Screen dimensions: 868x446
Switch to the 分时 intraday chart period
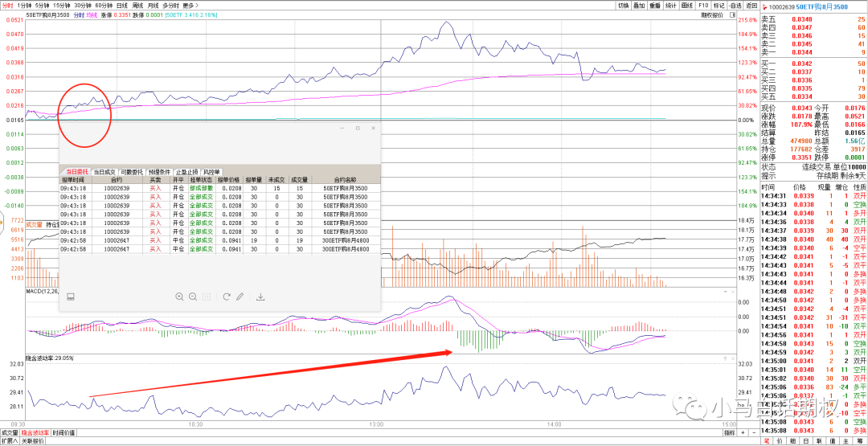coord(8,5)
